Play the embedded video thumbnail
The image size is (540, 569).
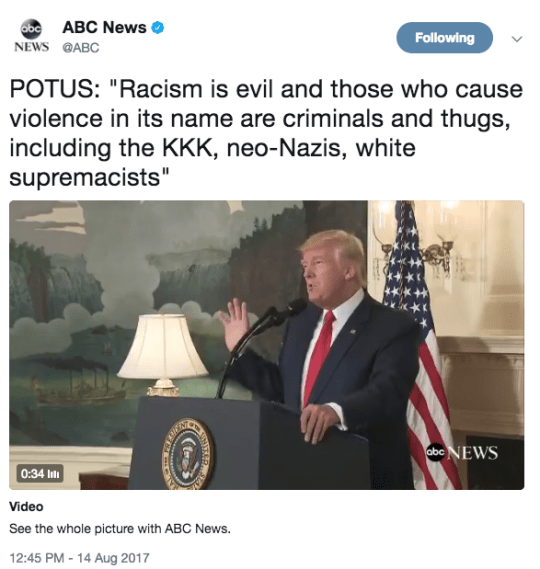point(266,345)
